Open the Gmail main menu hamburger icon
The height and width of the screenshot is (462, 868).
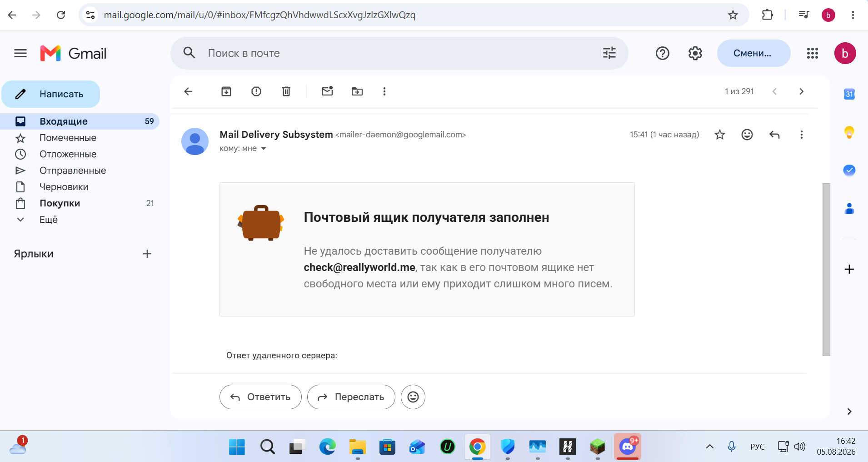click(20, 53)
